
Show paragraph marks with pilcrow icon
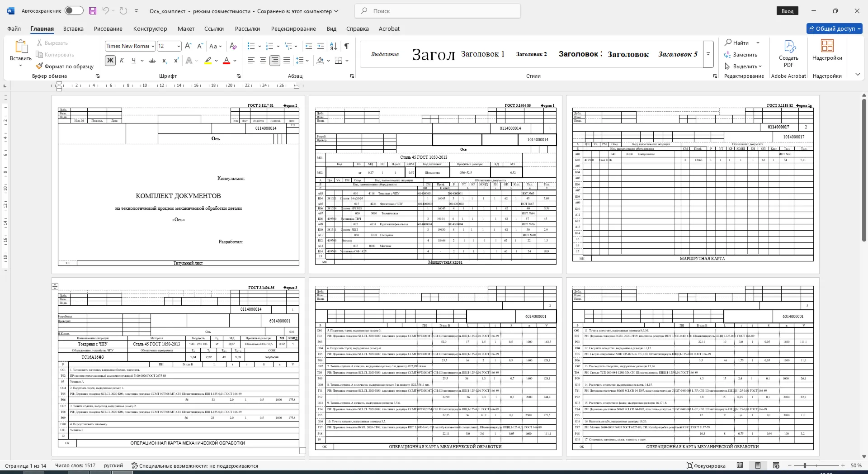346,46
